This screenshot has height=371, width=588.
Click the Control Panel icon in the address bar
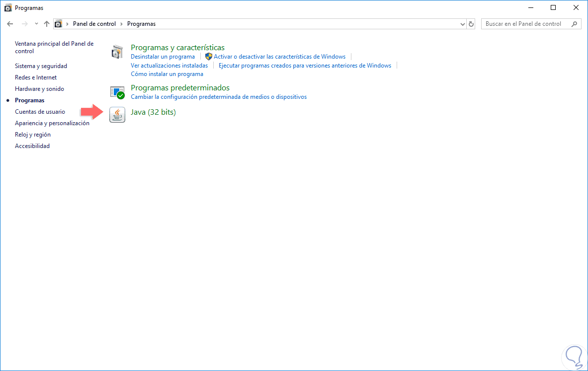pos(58,23)
